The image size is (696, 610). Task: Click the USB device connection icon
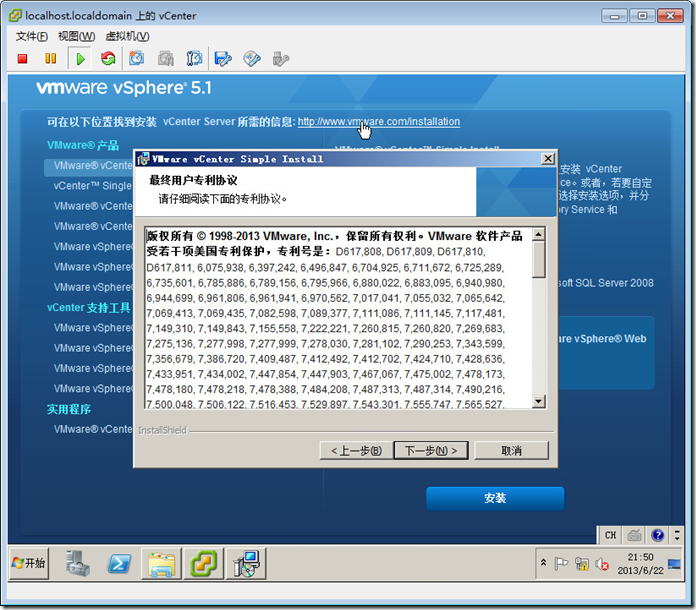(281, 58)
